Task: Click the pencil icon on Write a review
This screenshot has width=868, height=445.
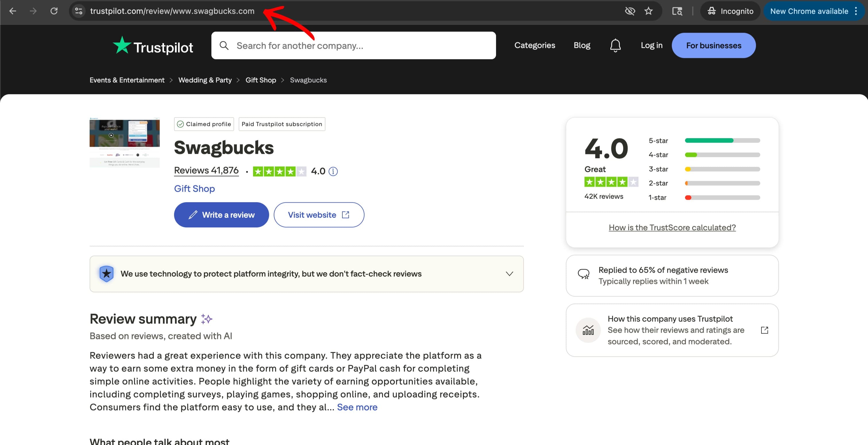Action: (x=192, y=214)
